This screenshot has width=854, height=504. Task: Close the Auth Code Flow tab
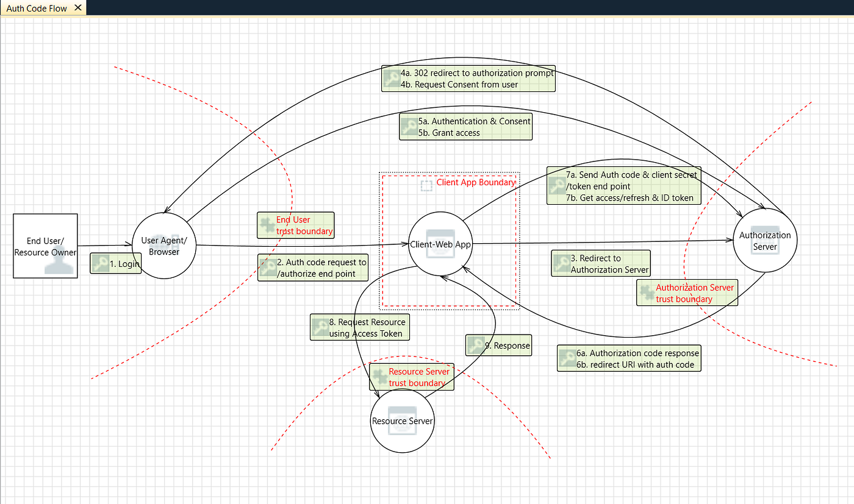click(78, 8)
